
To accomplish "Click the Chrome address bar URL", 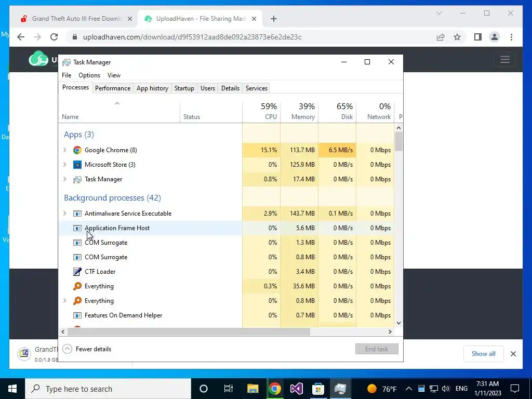I will 192,37.
